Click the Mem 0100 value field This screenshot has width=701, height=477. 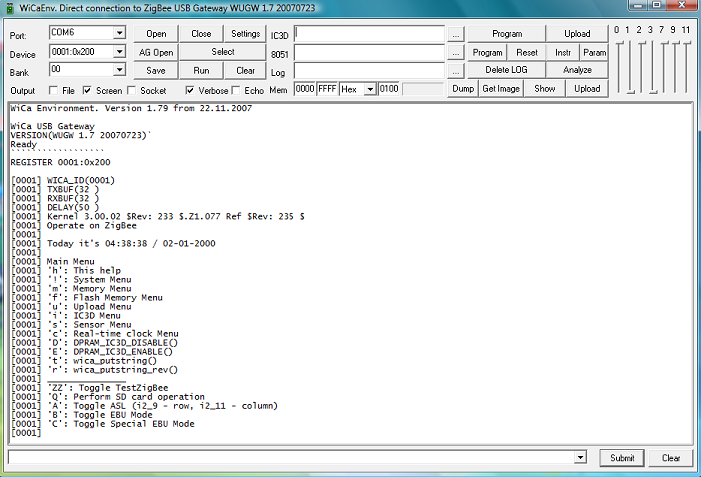pyautogui.click(x=389, y=89)
